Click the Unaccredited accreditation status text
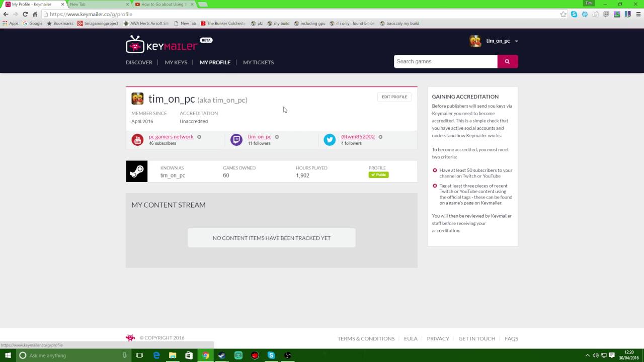 point(194,121)
